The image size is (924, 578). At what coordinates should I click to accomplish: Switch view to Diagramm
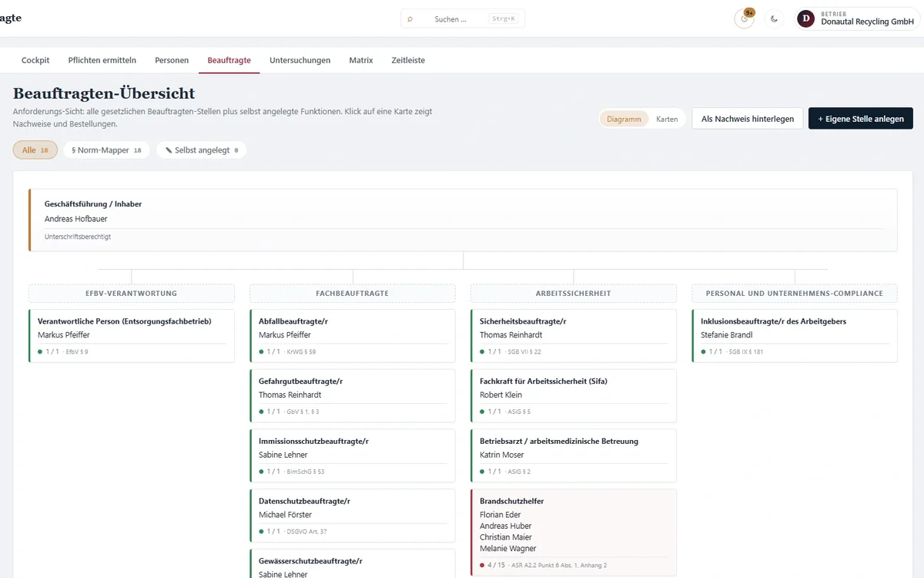point(624,119)
